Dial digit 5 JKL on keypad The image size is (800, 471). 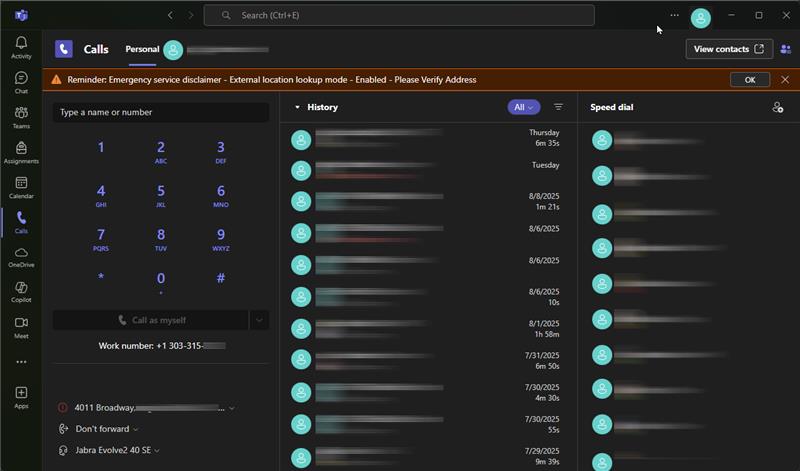[x=161, y=195]
